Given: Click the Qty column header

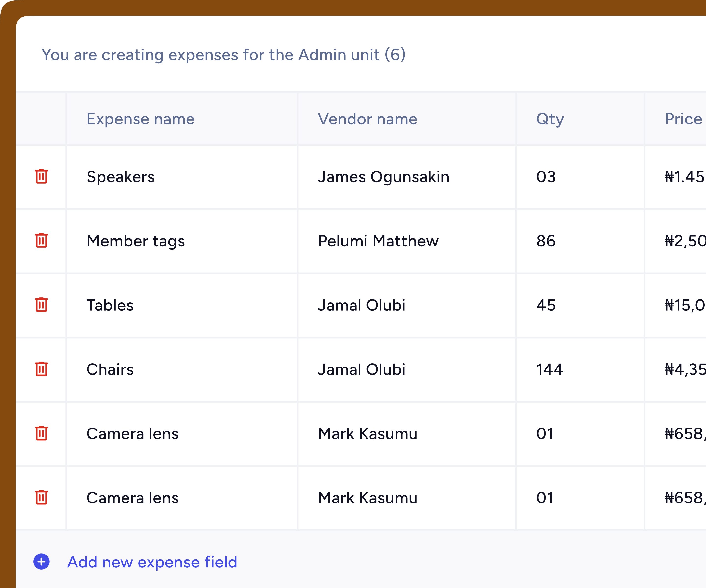Looking at the screenshot, I should click(x=550, y=119).
